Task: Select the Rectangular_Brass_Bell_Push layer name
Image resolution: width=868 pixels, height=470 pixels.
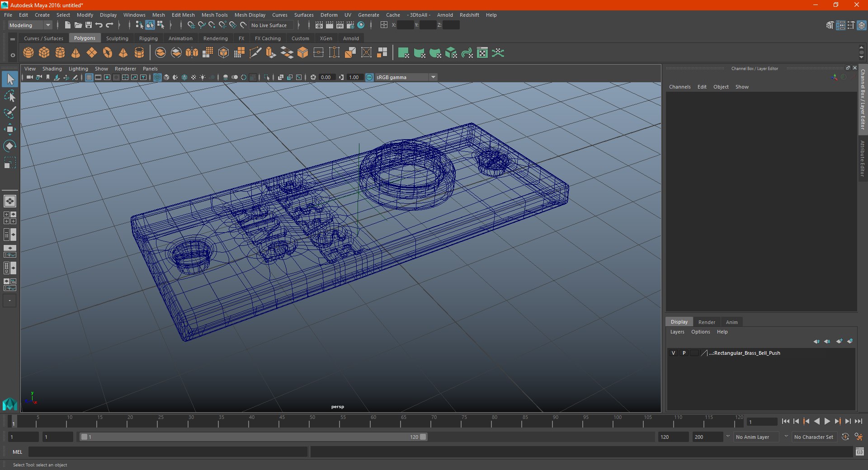Action: [x=745, y=353]
